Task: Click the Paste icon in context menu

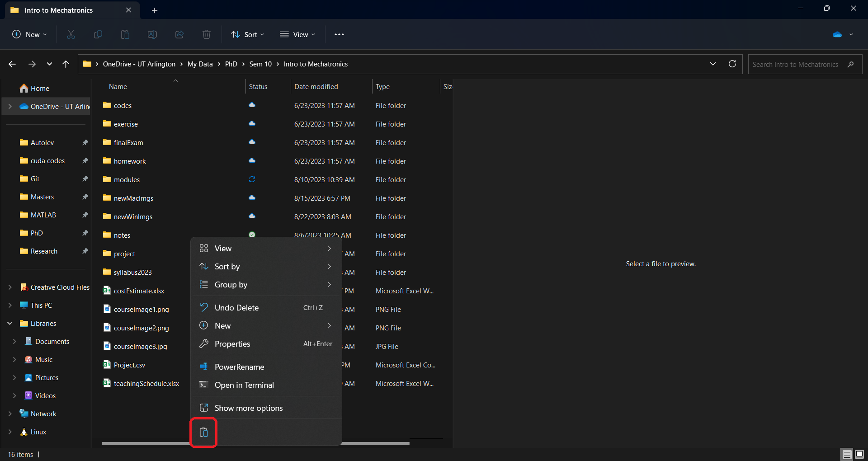Action: click(204, 433)
